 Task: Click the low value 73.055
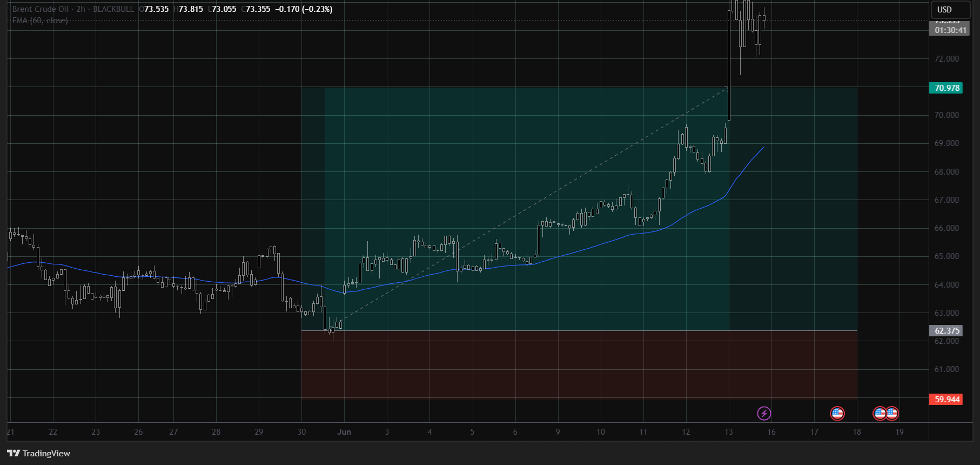tap(224, 9)
